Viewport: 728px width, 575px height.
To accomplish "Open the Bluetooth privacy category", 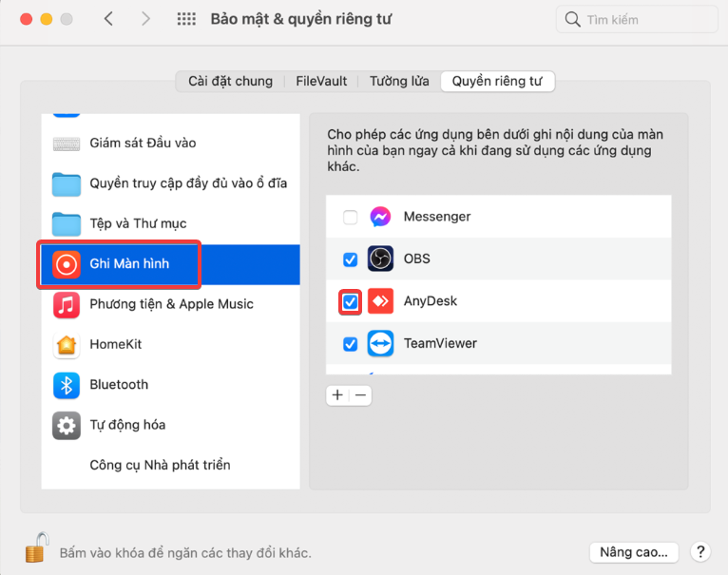I will 119,385.
